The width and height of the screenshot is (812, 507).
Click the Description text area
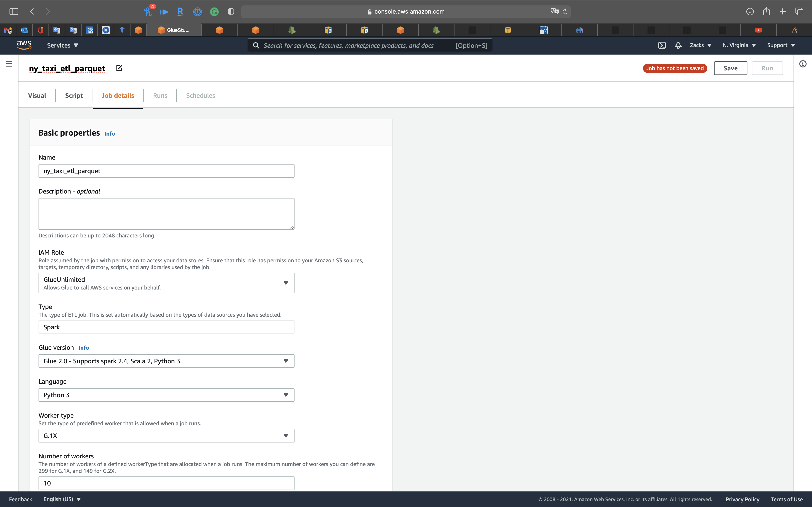(x=167, y=214)
